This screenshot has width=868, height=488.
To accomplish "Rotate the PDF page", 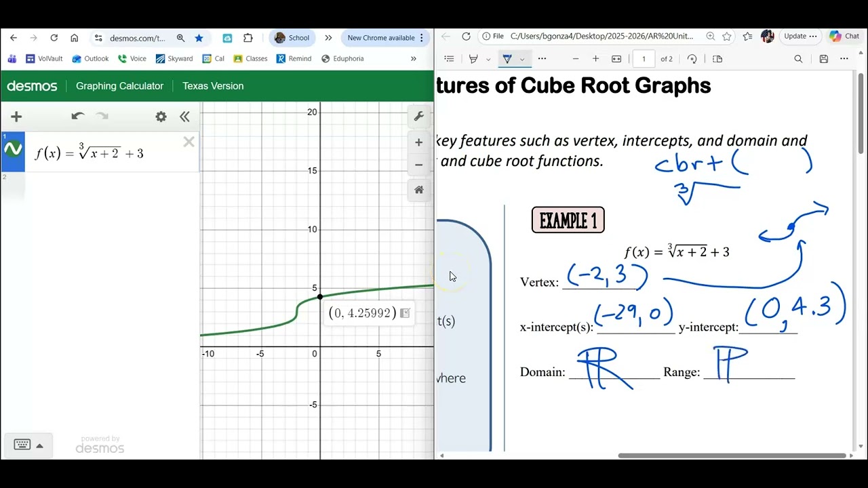I will [x=692, y=59].
